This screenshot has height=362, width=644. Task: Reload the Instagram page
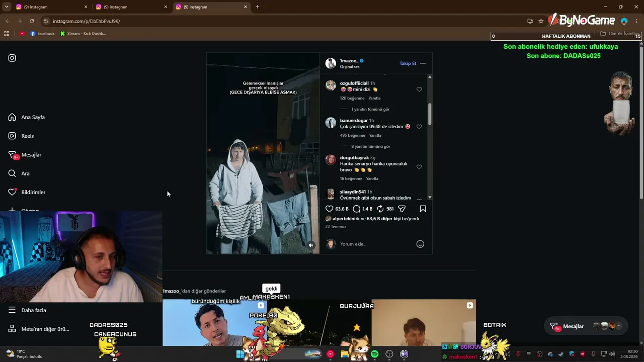coord(32,21)
